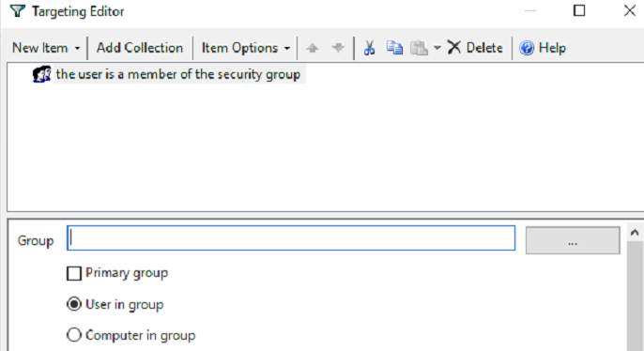Click the security group users icon

pyautogui.click(x=42, y=74)
